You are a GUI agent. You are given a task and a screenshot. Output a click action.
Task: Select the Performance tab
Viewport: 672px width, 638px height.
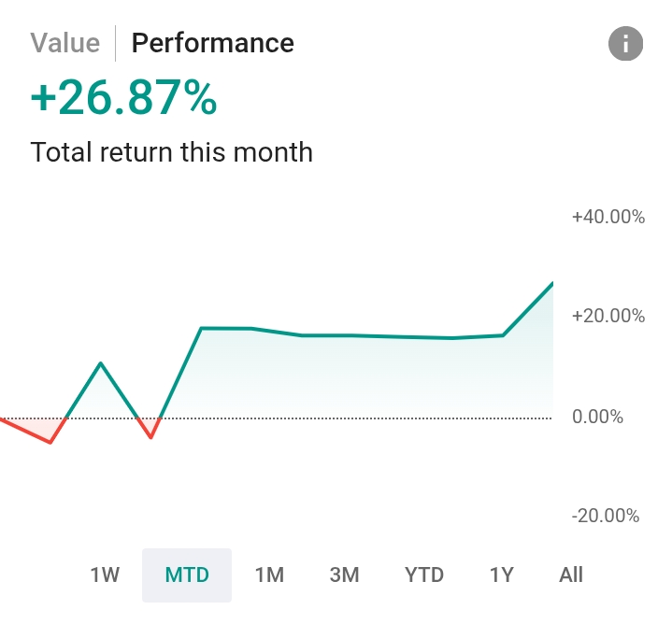click(212, 43)
